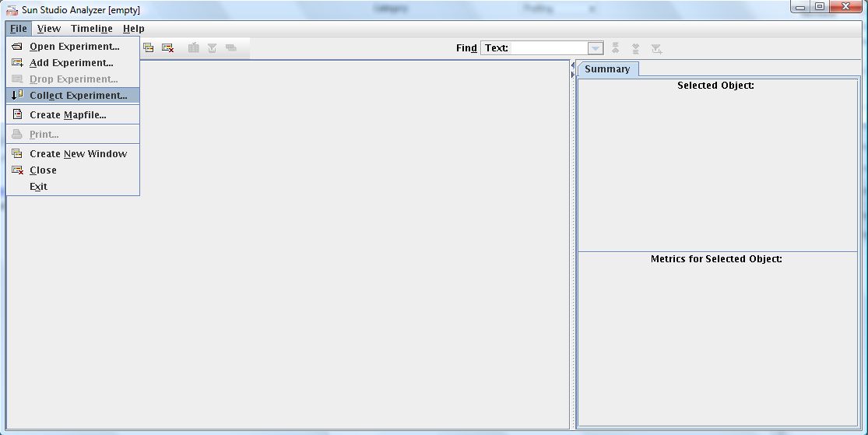
Task: Click the greyed bar-chart toolbar icon
Action: click(193, 48)
